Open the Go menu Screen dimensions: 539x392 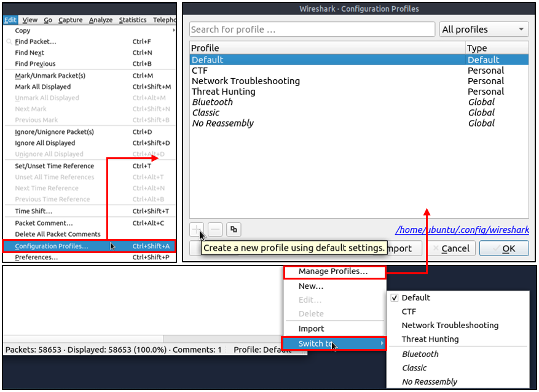(x=48, y=20)
